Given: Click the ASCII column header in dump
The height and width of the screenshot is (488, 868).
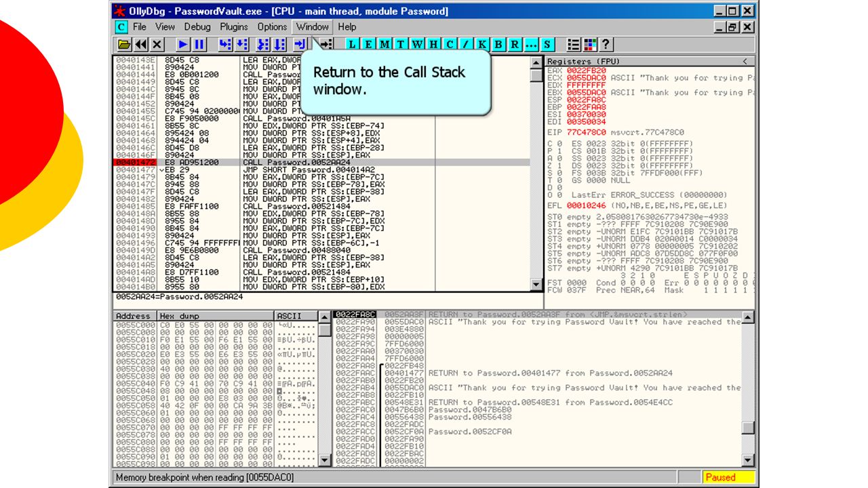Looking at the screenshot, I should pyautogui.click(x=296, y=316).
